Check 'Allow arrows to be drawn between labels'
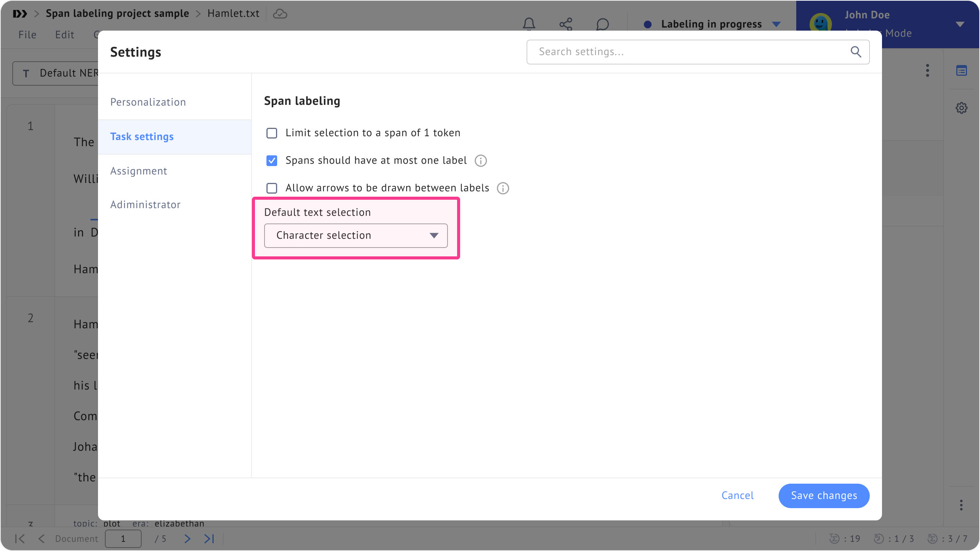The height and width of the screenshot is (551, 980). tap(272, 188)
